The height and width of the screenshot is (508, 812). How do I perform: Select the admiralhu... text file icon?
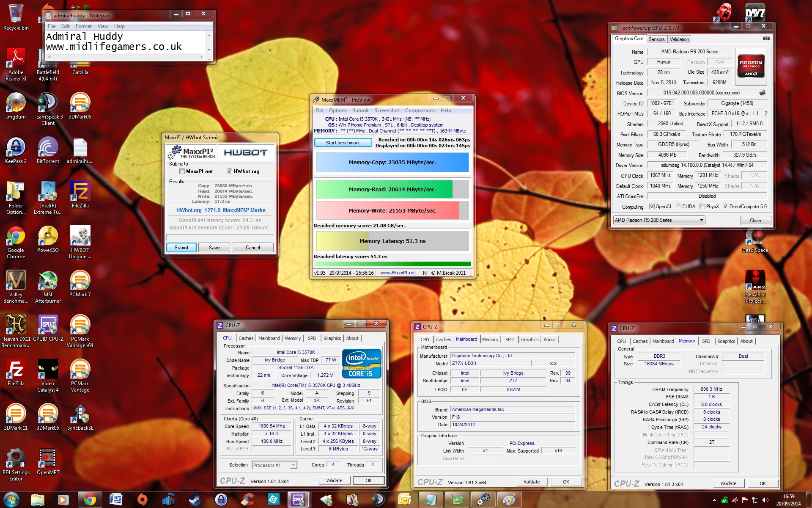pos(80,150)
